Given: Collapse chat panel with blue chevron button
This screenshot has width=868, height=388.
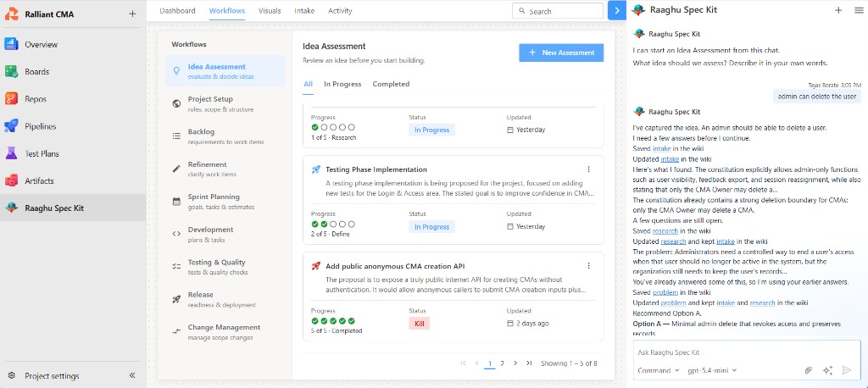Looking at the screenshot, I should pos(617,10).
